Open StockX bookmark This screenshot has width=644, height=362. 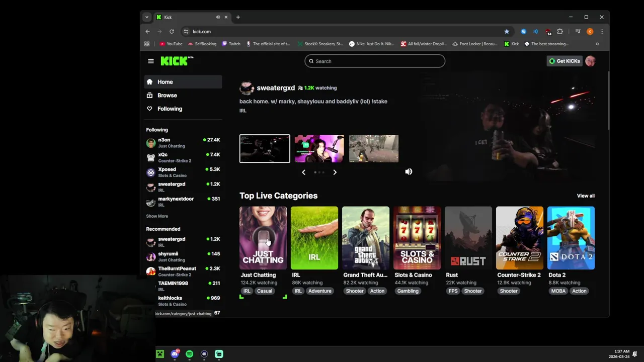click(x=320, y=44)
